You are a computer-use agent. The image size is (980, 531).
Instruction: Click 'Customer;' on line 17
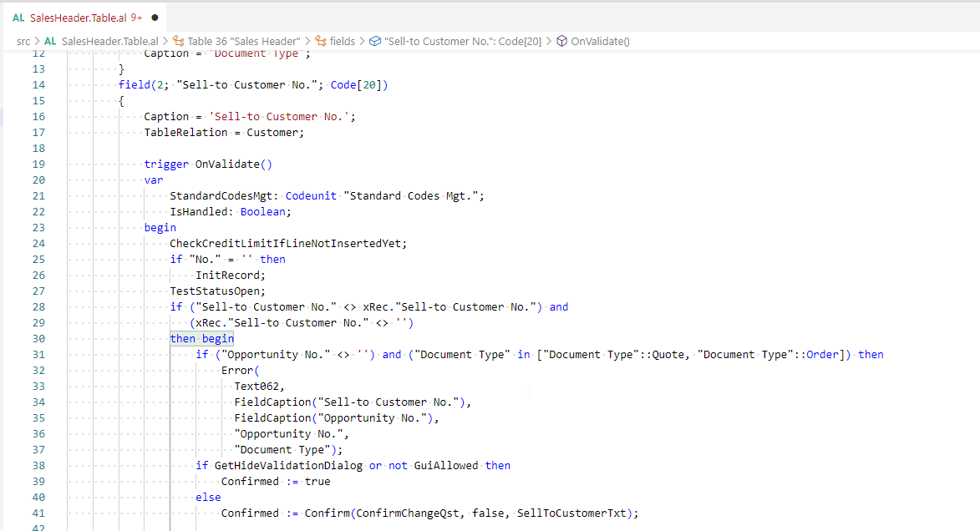[x=276, y=133]
